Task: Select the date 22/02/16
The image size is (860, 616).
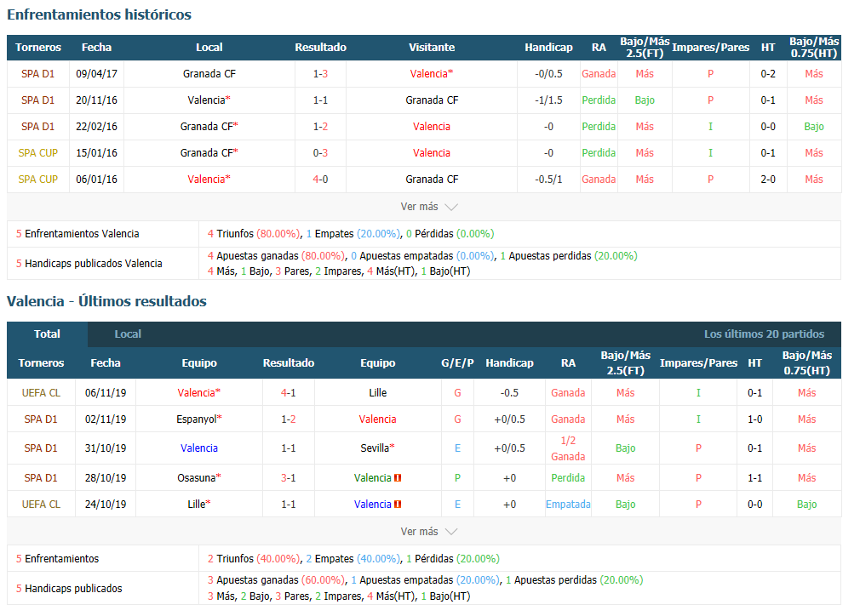Action: (96, 127)
